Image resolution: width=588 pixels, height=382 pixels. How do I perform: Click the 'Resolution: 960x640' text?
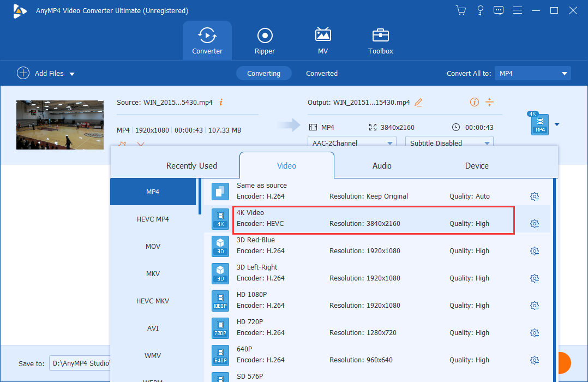pyautogui.click(x=361, y=360)
